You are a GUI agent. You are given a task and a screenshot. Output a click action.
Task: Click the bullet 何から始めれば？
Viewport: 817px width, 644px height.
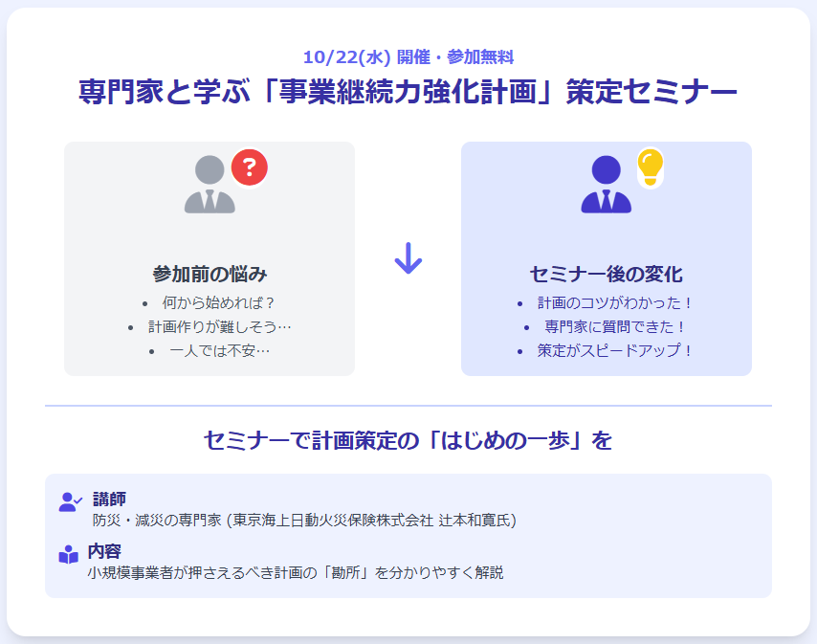coord(218,302)
